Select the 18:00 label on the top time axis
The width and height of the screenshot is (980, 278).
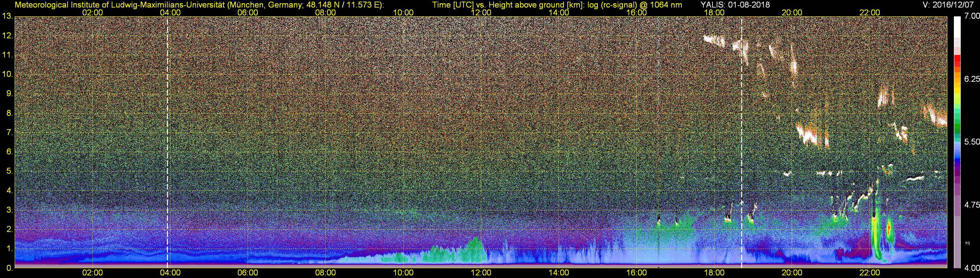click(x=714, y=12)
